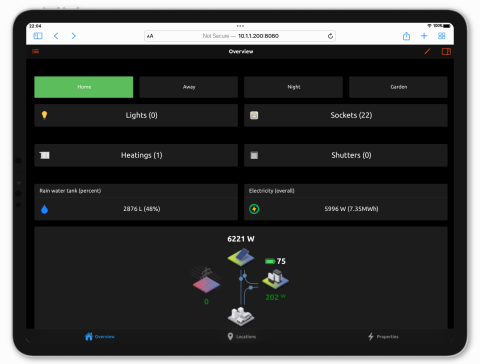
Task: Click the grid power value 0
Action: 206,302
